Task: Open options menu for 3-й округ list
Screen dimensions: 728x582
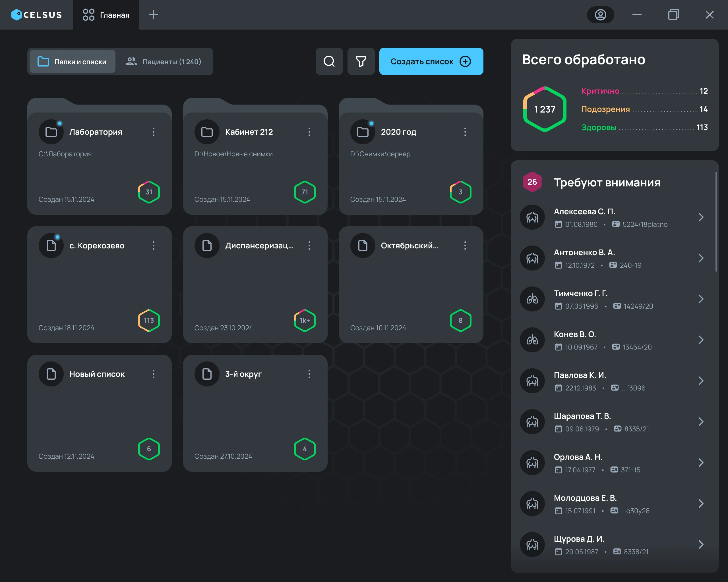Action: [309, 374]
